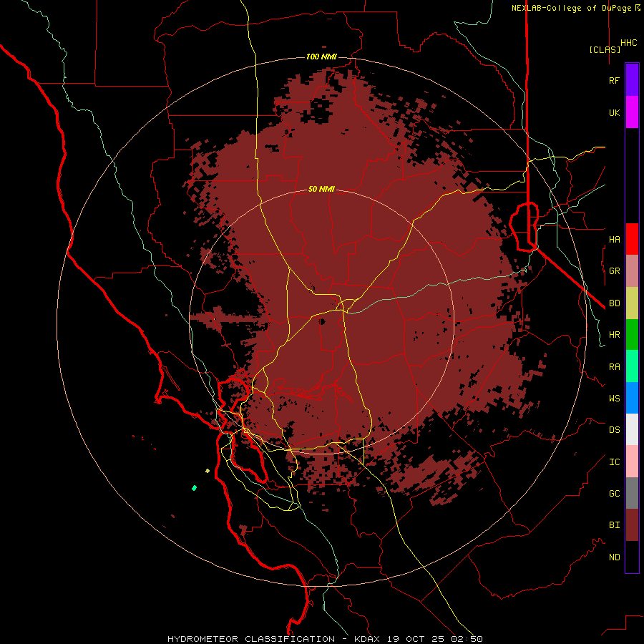Click the RA light green legend swatch
644x644 pixels.
coord(632,366)
